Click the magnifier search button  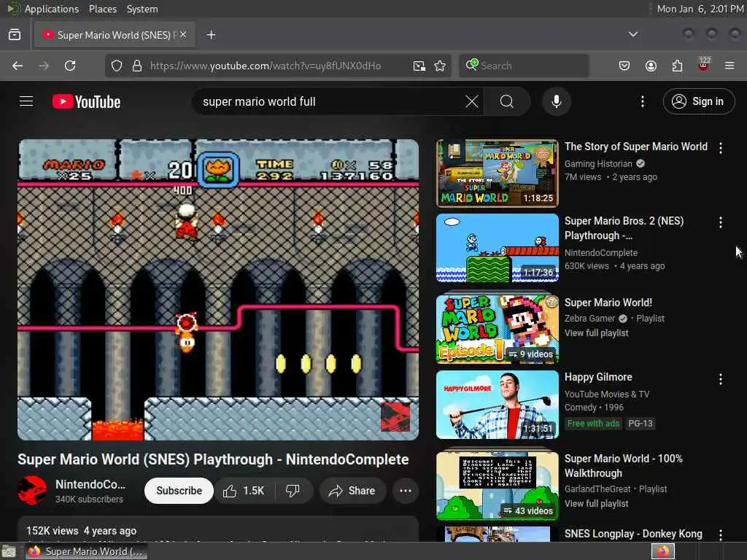(506, 101)
